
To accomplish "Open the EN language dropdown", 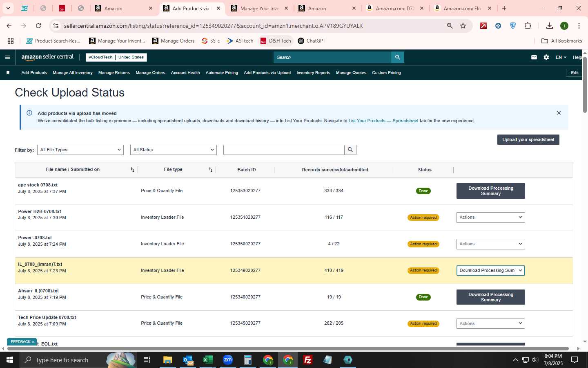I will [x=561, y=57].
